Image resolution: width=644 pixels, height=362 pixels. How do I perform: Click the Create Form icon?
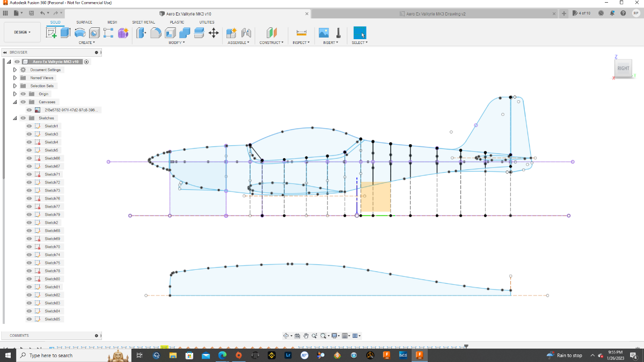pyautogui.click(x=123, y=33)
